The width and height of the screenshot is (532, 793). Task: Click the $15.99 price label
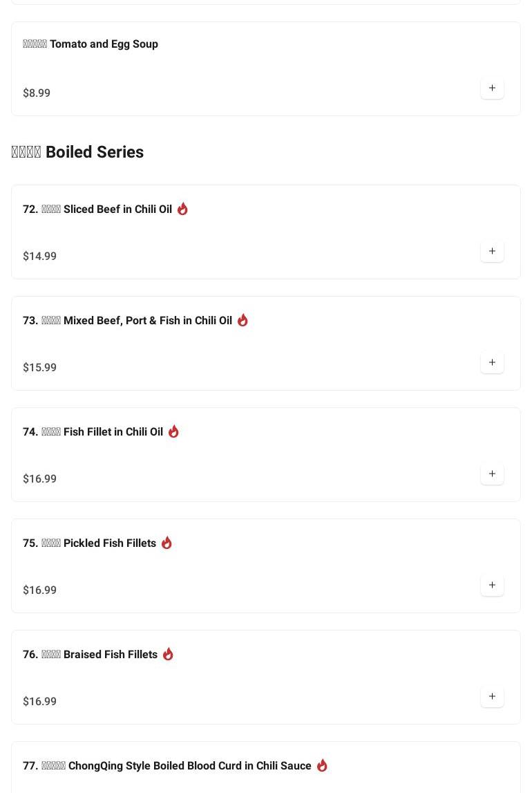[40, 368]
